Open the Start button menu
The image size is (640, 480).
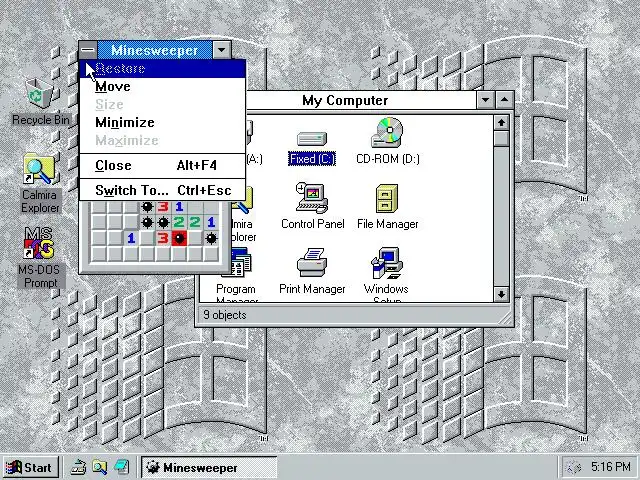[30, 467]
